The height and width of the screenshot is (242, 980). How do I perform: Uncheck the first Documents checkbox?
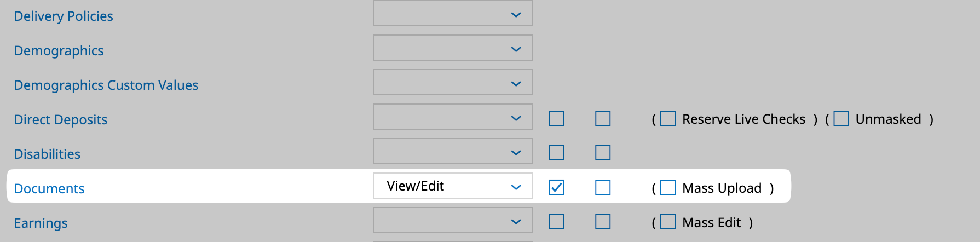point(556,187)
